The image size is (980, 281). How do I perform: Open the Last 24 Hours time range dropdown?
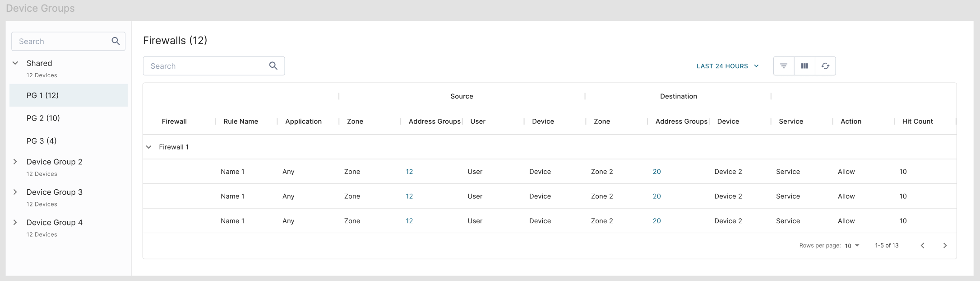[x=727, y=66]
